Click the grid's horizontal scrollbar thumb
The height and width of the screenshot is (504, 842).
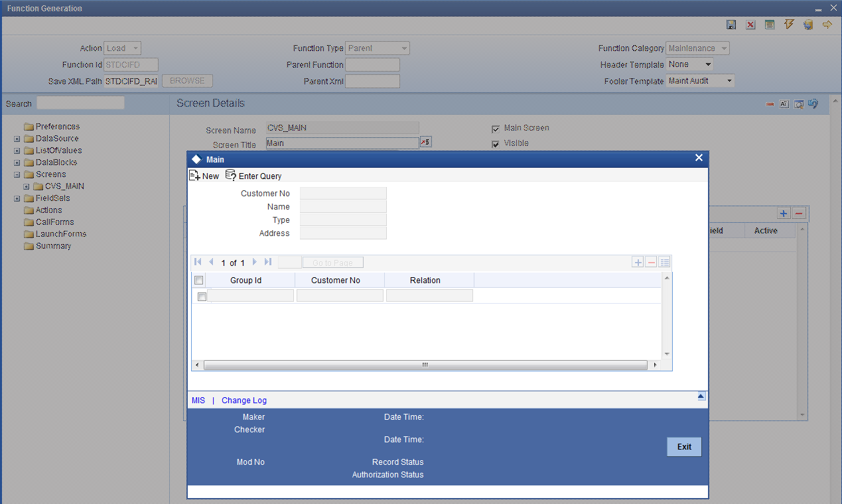[x=425, y=365]
